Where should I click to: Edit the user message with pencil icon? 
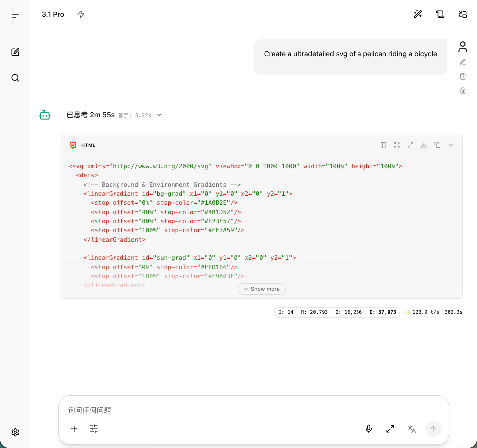(463, 62)
